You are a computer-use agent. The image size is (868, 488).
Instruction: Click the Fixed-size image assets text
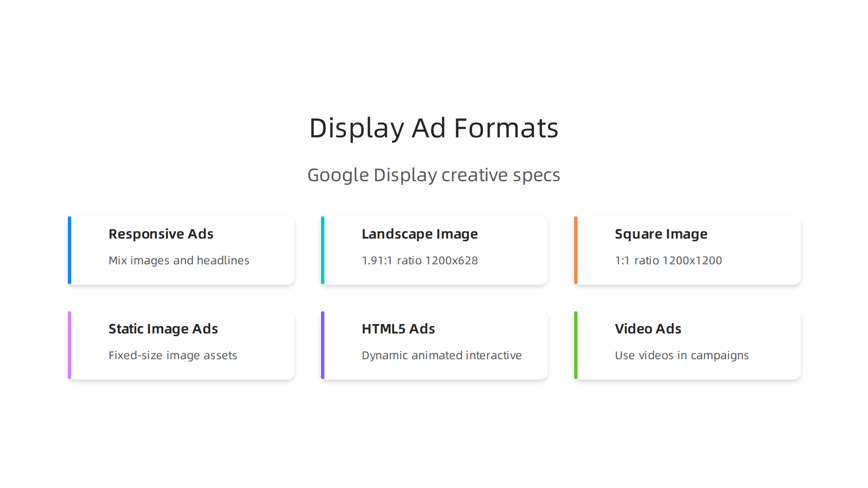[173, 356]
